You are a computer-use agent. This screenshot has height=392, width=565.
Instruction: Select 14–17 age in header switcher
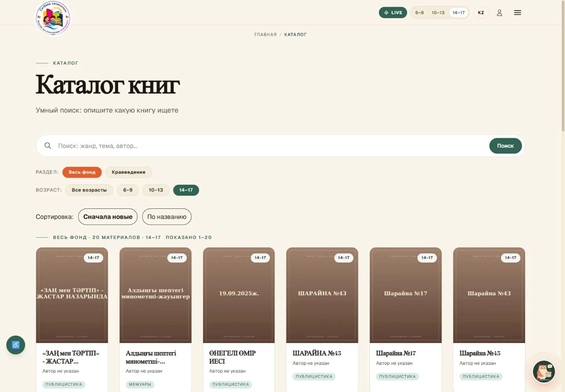point(459,13)
